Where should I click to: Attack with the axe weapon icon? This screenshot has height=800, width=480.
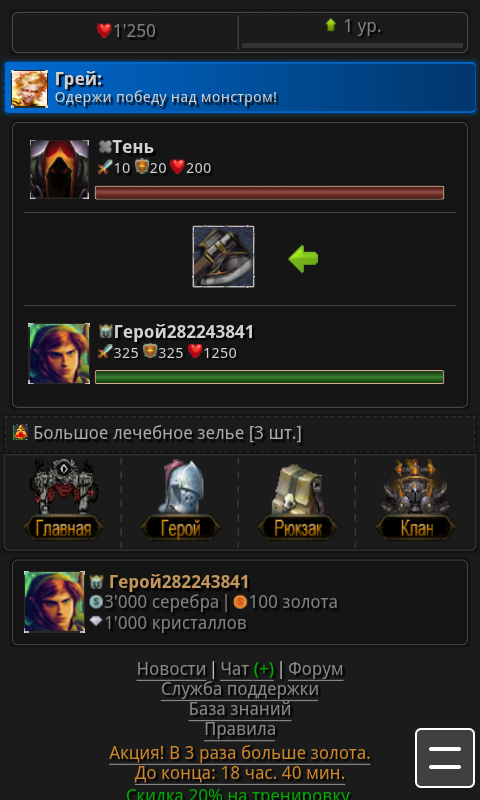tap(223, 257)
